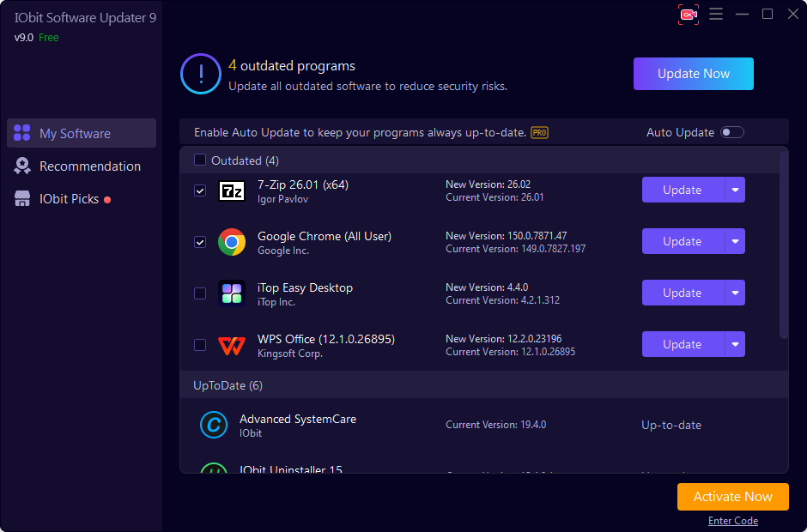
Task: Select the 7-Zip 26.01 (x64) name
Action: coord(302,184)
